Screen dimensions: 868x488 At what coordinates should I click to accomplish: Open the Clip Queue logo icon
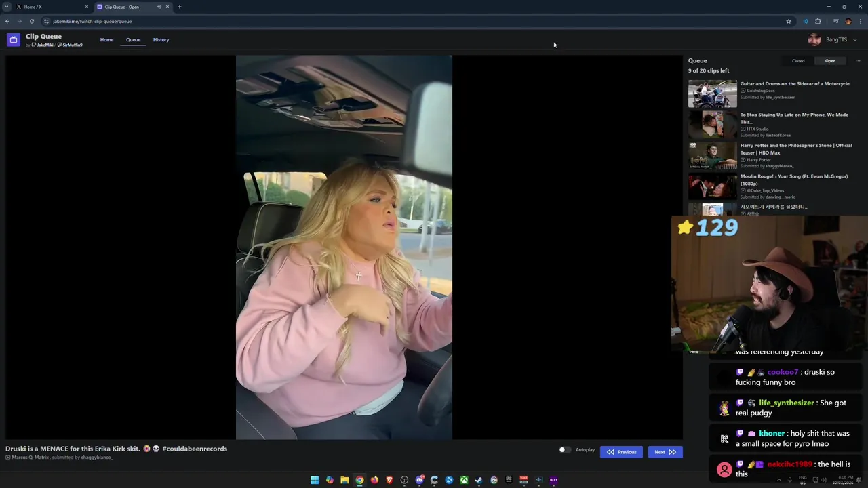pos(13,40)
